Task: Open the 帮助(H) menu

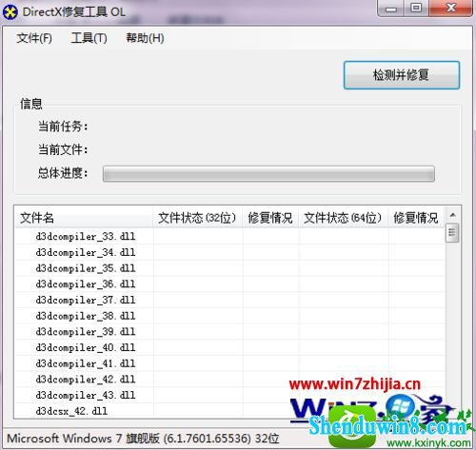Action: coord(145,38)
